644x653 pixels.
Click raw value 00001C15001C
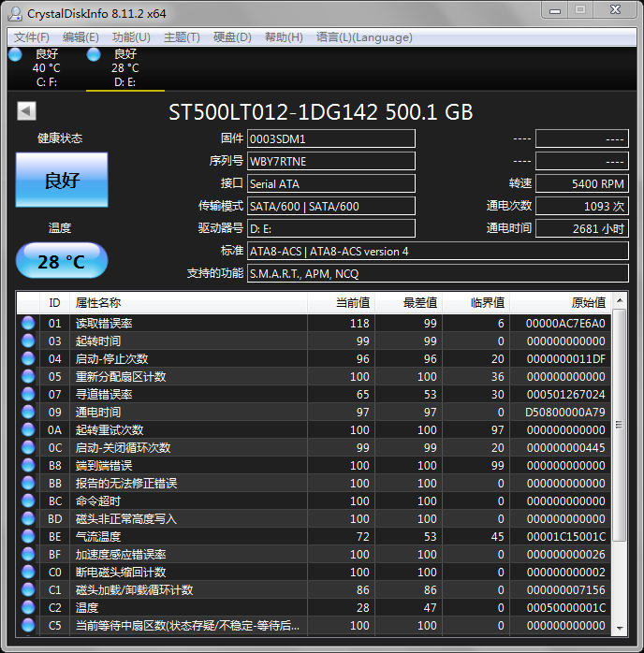click(565, 536)
